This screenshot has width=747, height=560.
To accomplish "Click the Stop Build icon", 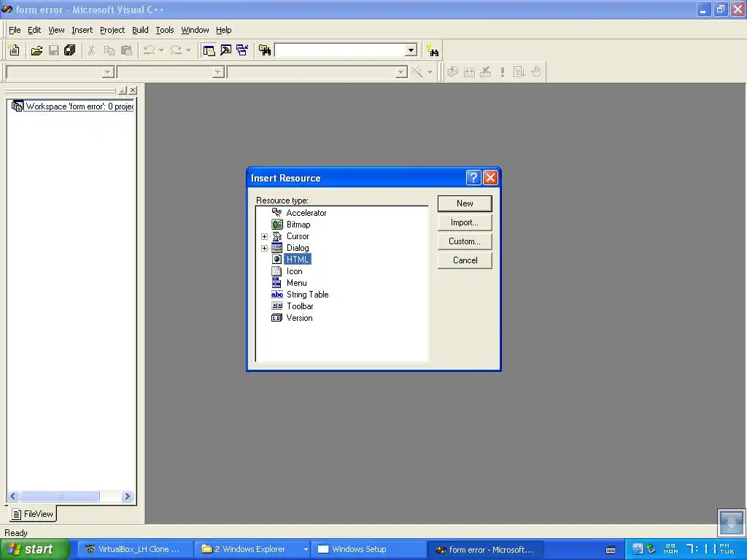I will tap(485, 72).
